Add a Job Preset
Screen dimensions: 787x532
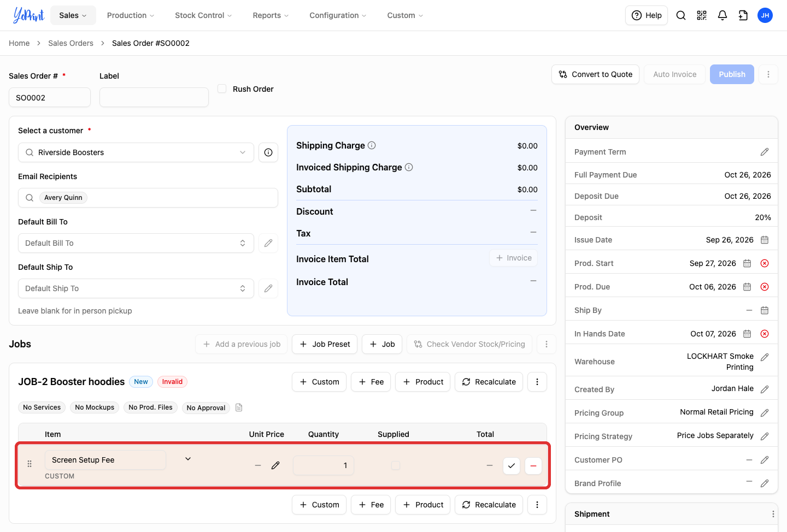click(325, 344)
